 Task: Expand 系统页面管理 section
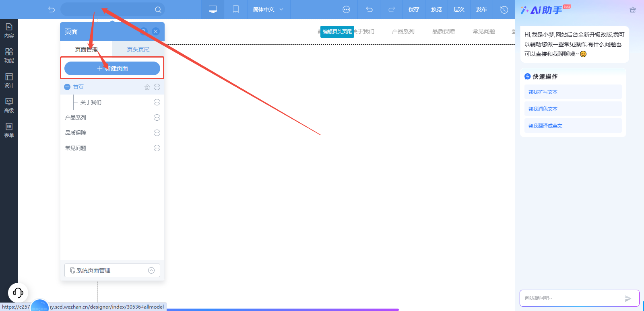point(112,270)
